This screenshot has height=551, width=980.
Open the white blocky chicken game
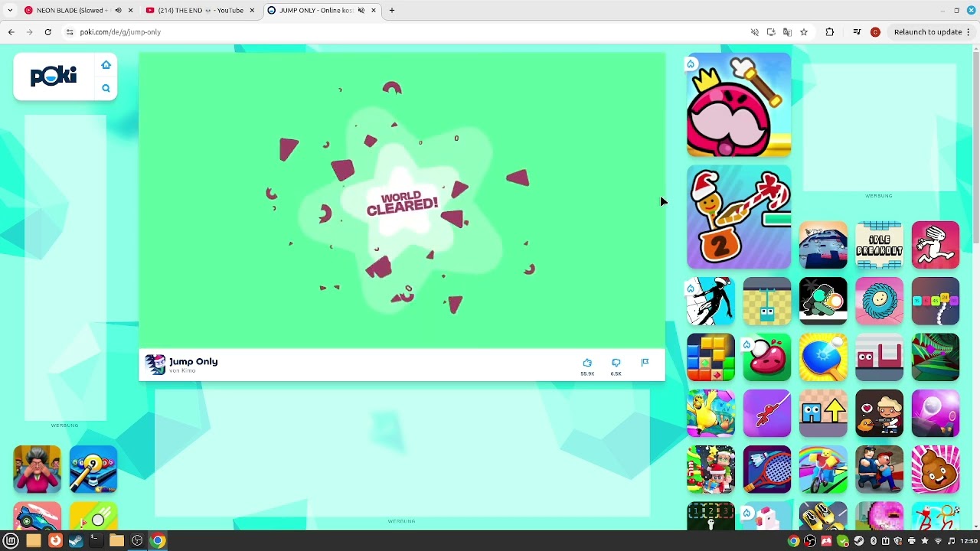click(766, 516)
